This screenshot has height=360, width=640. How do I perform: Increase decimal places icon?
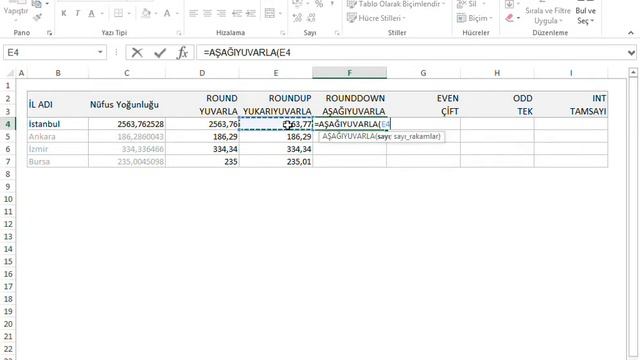point(298,18)
